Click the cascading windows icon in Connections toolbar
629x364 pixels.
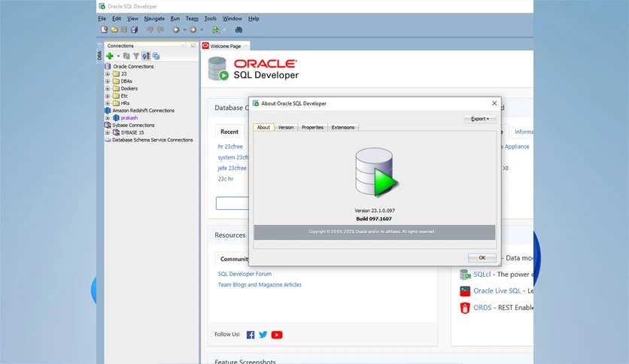click(156, 56)
